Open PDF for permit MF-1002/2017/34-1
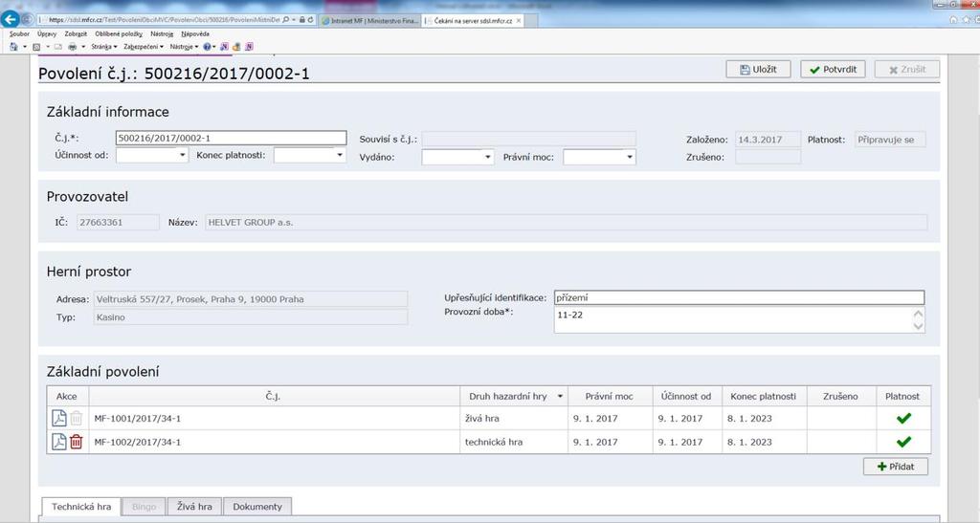 58,442
